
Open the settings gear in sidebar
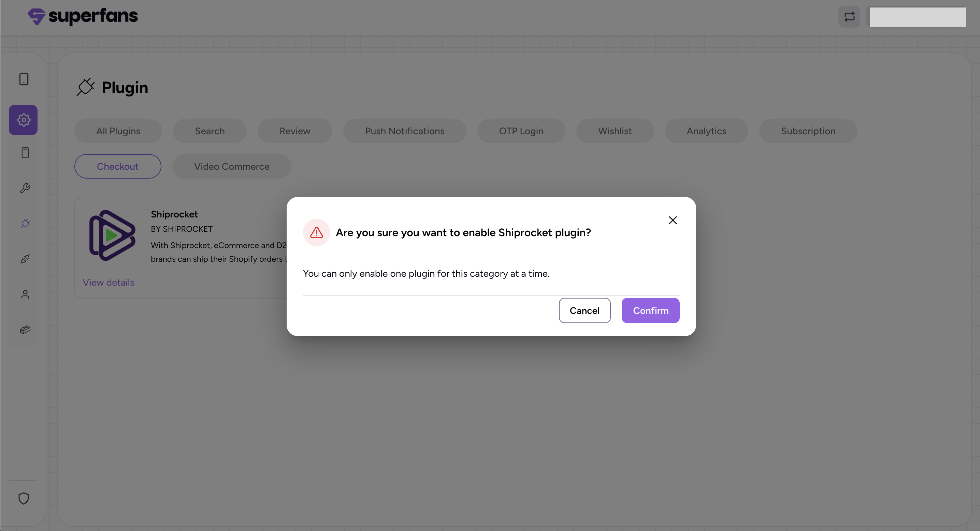click(23, 120)
